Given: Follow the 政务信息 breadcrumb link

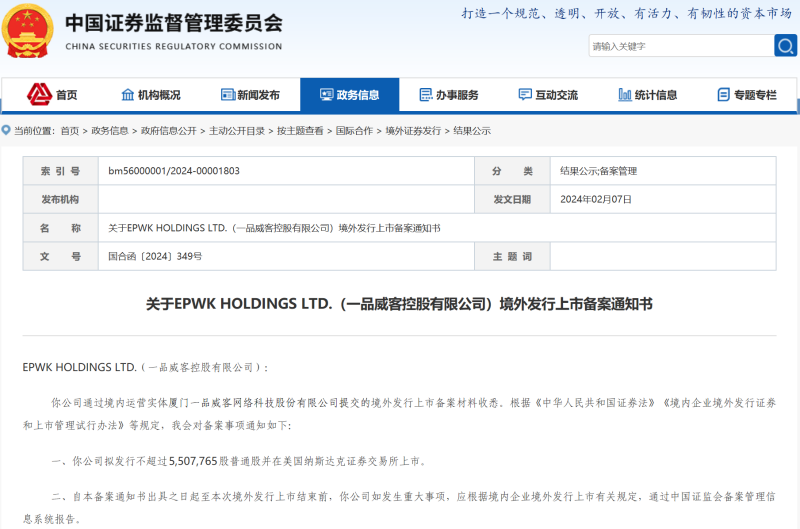Looking at the screenshot, I should (x=110, y=131).
